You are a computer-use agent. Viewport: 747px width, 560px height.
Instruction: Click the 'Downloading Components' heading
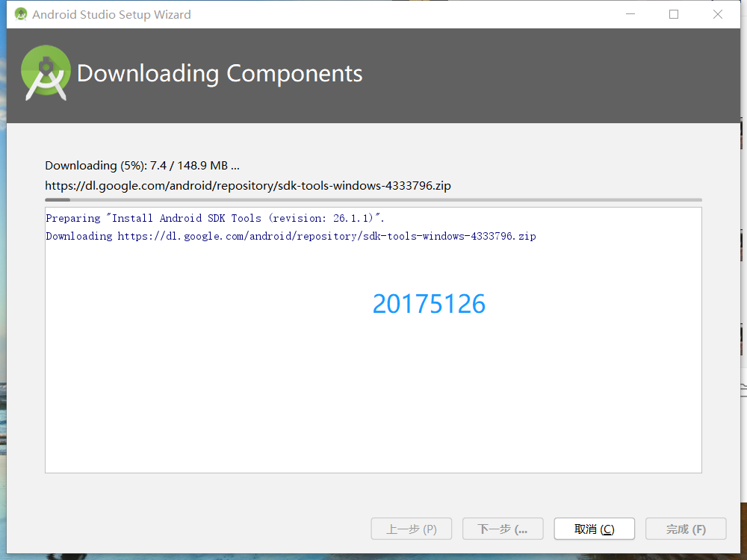[x=220, y=73]
